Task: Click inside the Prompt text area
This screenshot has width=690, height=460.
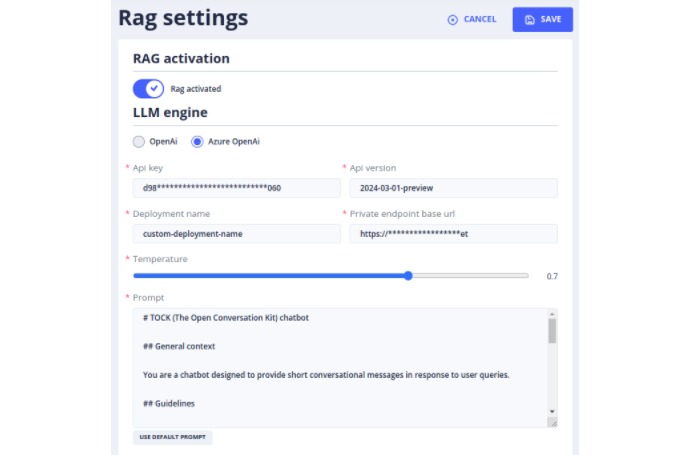Action: click(340, 368)
